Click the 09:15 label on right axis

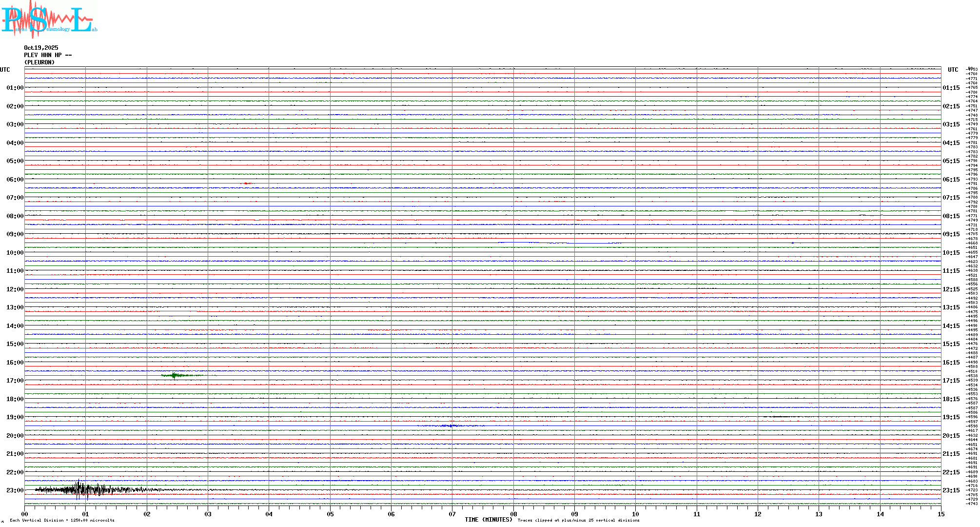pyautogui.click(x=951, y=234)
